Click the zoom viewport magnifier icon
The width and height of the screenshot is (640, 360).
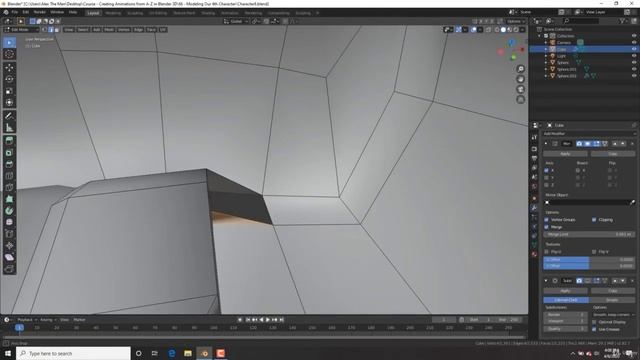pos(520,69)
